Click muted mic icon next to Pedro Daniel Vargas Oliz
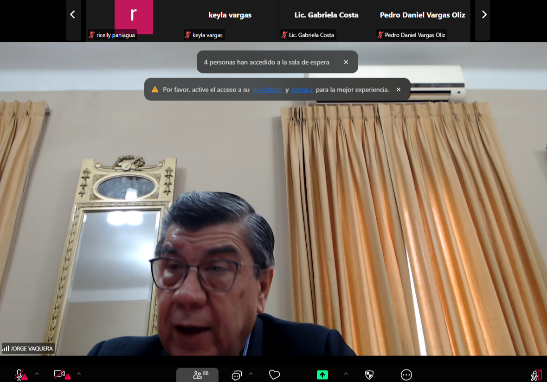 click(380, 35)
